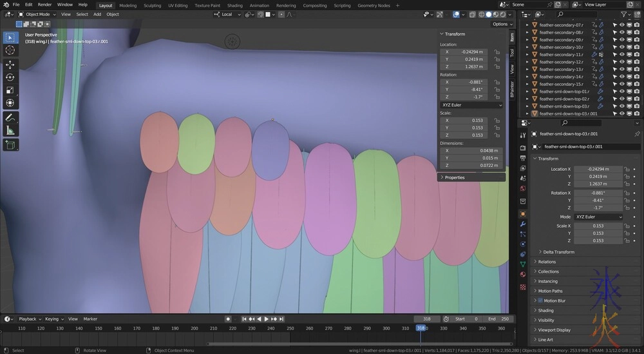Pick the 3D Cursor tool
The width and height of the screenshot is (644, 354).
(10, 50)
